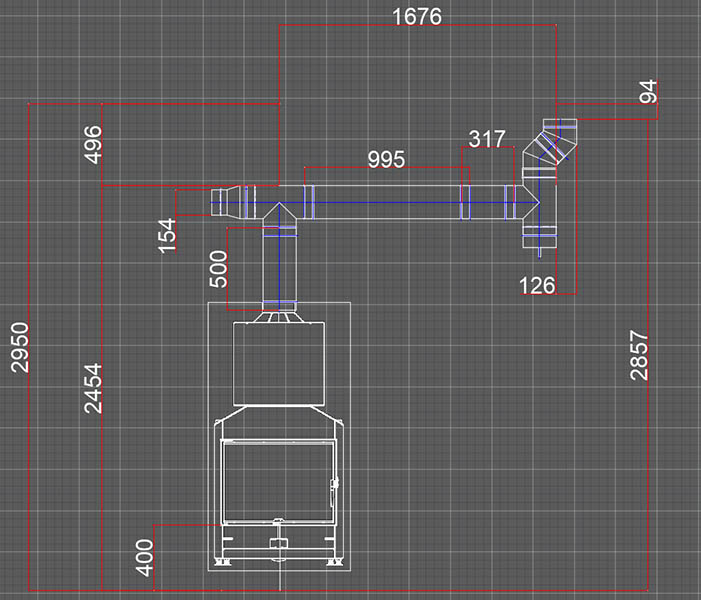Select the 500 dimension label

(219, 269)
